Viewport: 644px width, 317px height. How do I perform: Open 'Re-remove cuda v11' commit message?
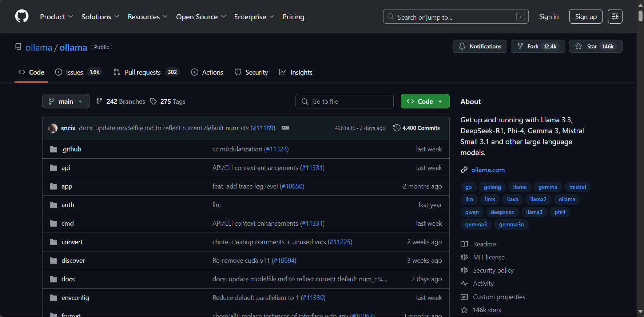pyautogui.click(x=241, y=261)
